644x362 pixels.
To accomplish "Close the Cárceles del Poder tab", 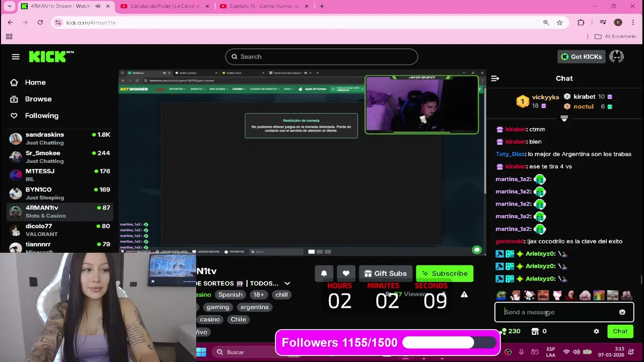I will (x=207, y=6).
